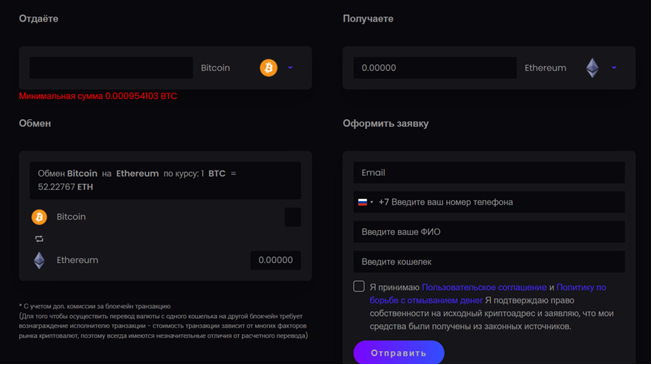This screenshot has width=652, height=365.
Task: Click the 52.22767 ETH rate text
Action: click(65, 187)
